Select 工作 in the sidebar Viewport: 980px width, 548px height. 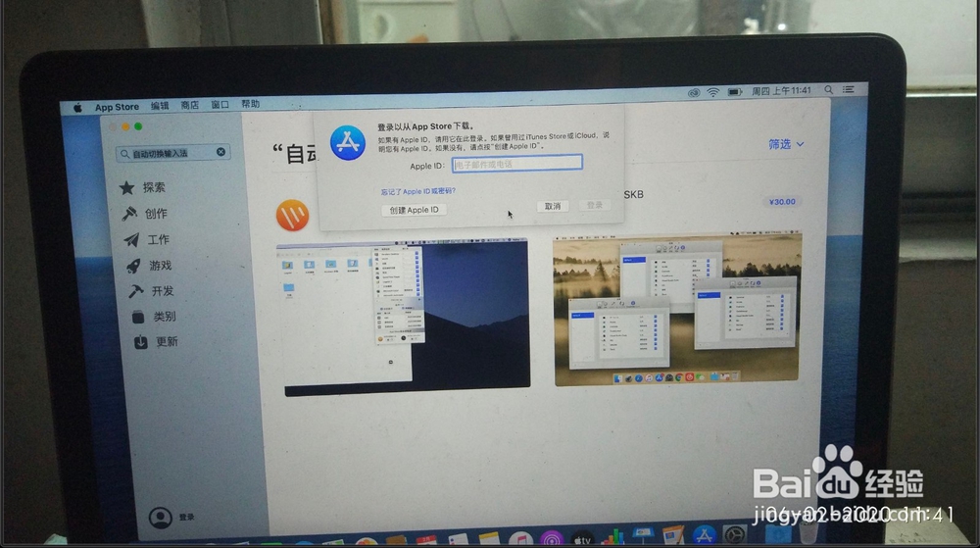[x=147, y=240]
